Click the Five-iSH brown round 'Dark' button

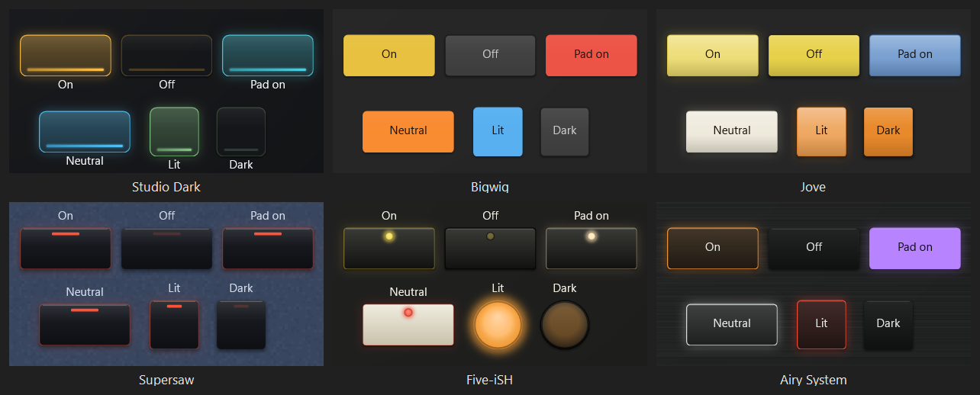coord(565,325)
